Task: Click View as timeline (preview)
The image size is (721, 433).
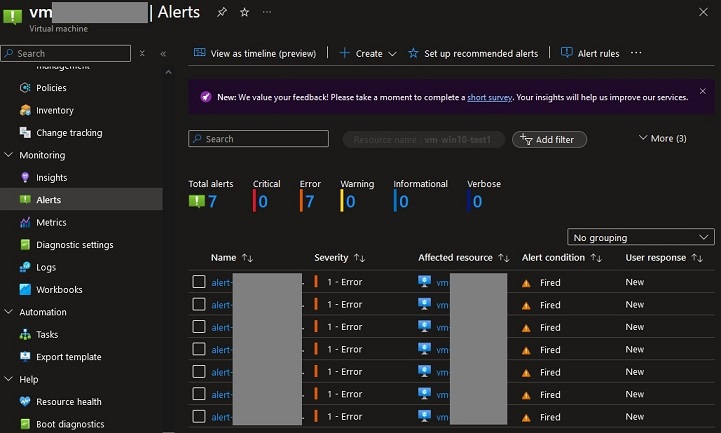Action: pyautogui.click(x=255, y=53)
